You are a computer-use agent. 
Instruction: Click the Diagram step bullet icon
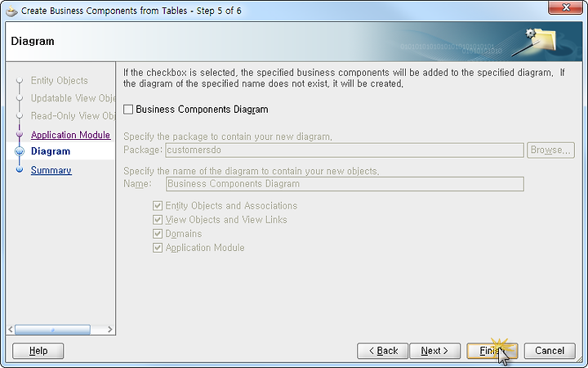[20, 151]
